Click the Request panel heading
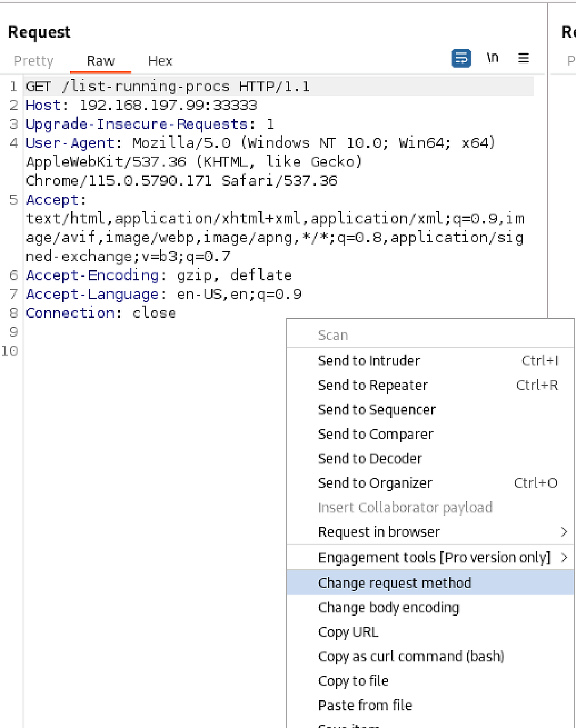Viewport: 576px width, 728px height. click(x=39, y=32)
